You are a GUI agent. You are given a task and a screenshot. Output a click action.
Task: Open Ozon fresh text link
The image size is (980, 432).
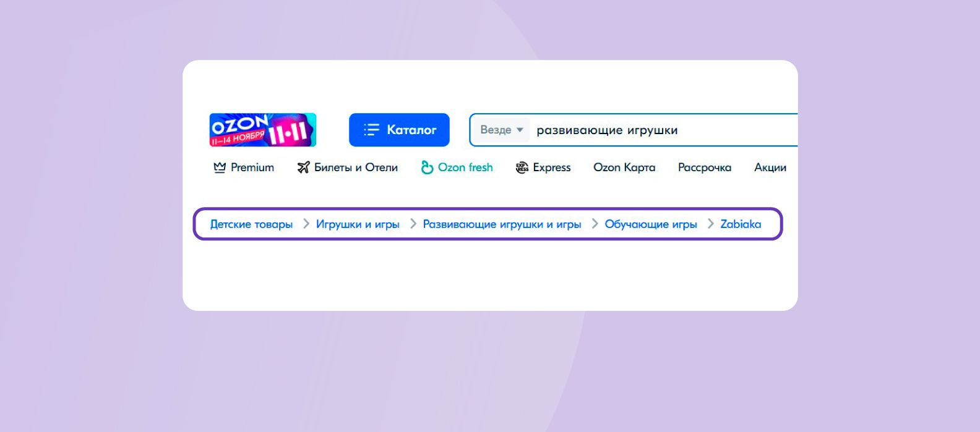tap(465, 167)
